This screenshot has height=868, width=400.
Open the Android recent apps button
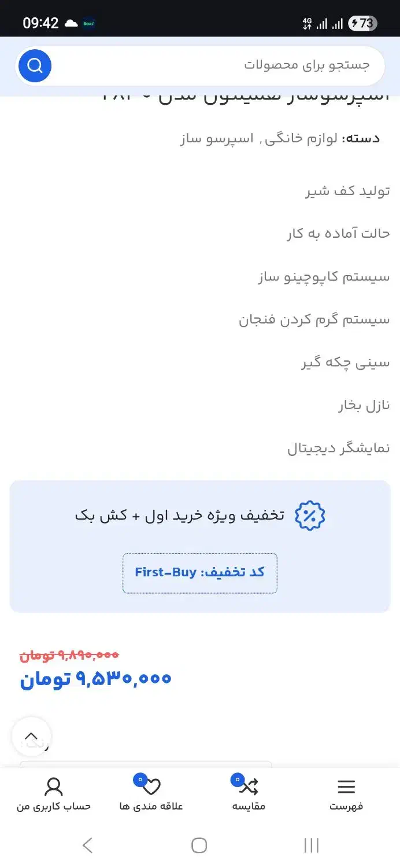(311, 845)
